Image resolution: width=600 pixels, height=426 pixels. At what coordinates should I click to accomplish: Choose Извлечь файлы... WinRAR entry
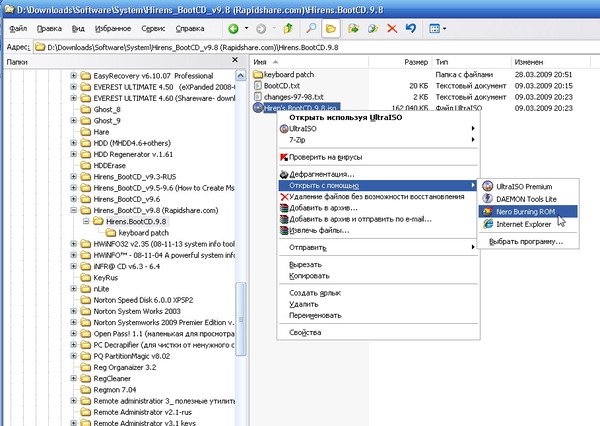tap(378, 230)
